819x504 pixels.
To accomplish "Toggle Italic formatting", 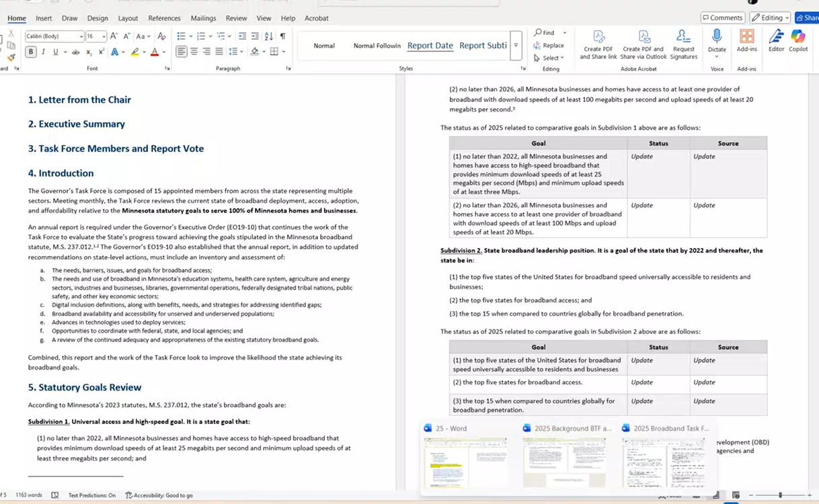I will point(44,52).
